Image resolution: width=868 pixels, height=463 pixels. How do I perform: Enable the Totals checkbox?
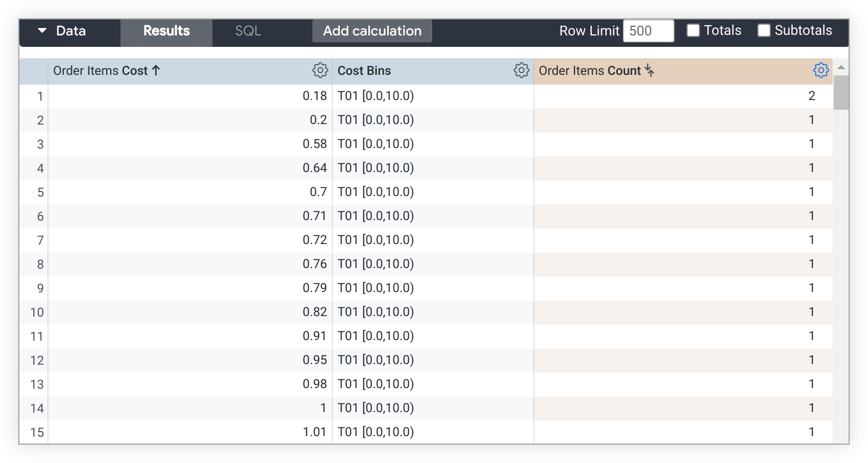click(x=693, y=31)
